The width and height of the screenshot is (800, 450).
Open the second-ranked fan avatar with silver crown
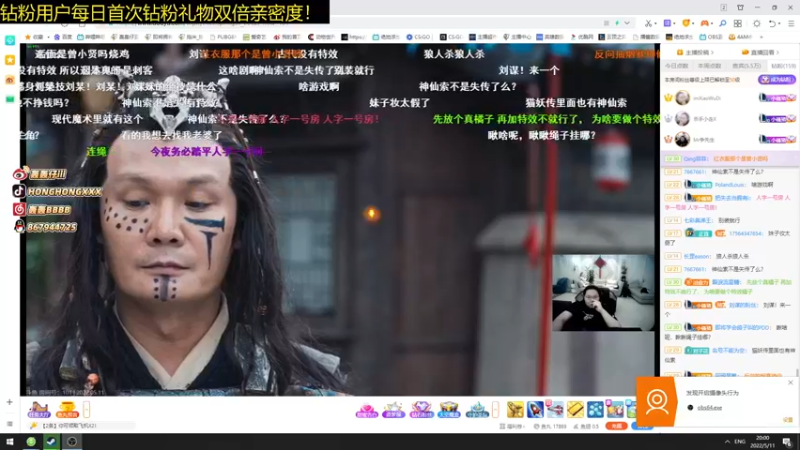(x=682, y=118)
